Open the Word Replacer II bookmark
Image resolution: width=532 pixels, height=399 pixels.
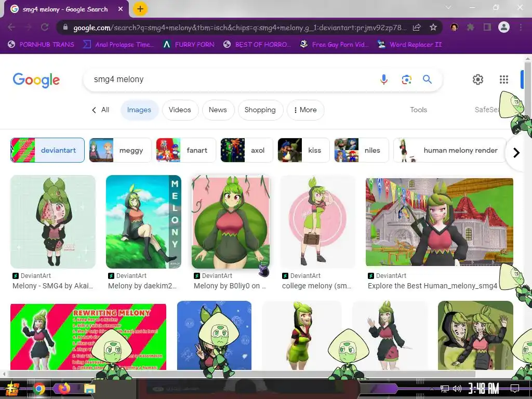coord(409,45)
